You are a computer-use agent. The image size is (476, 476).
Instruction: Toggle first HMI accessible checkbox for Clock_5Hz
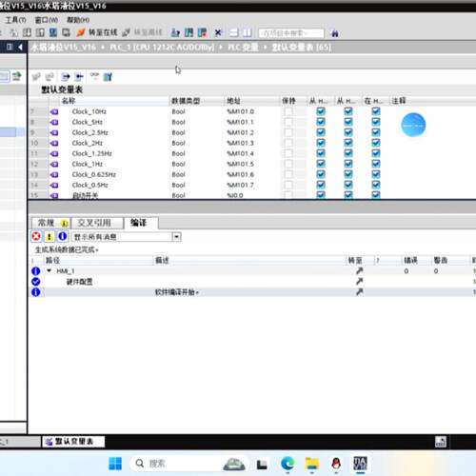tap(321, 122)
